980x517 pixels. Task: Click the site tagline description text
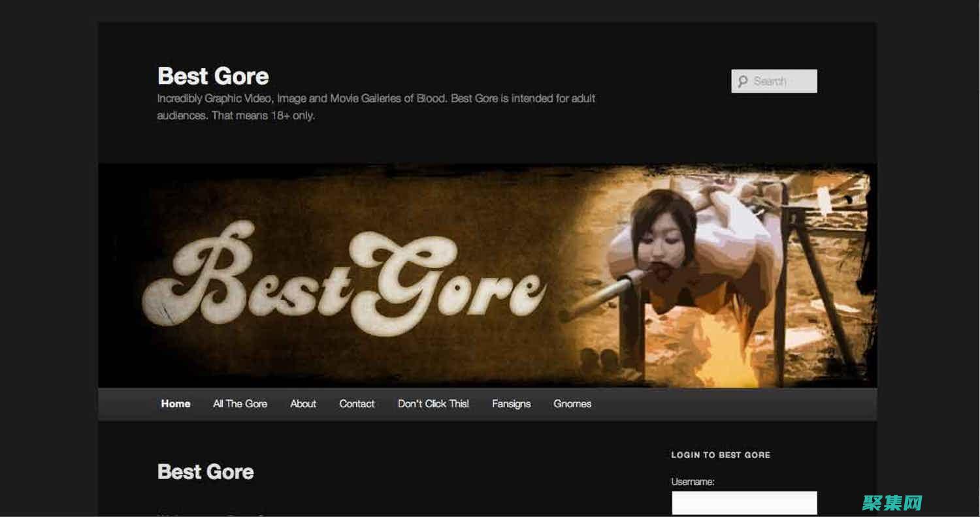tap(376, 107)
